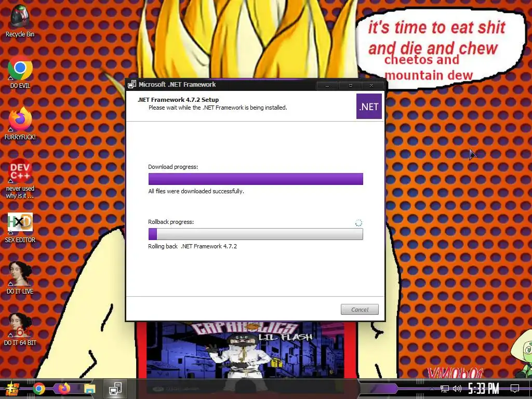
Task: Minimize the .NET Framework setup window
Action: [x=327, y=86]
